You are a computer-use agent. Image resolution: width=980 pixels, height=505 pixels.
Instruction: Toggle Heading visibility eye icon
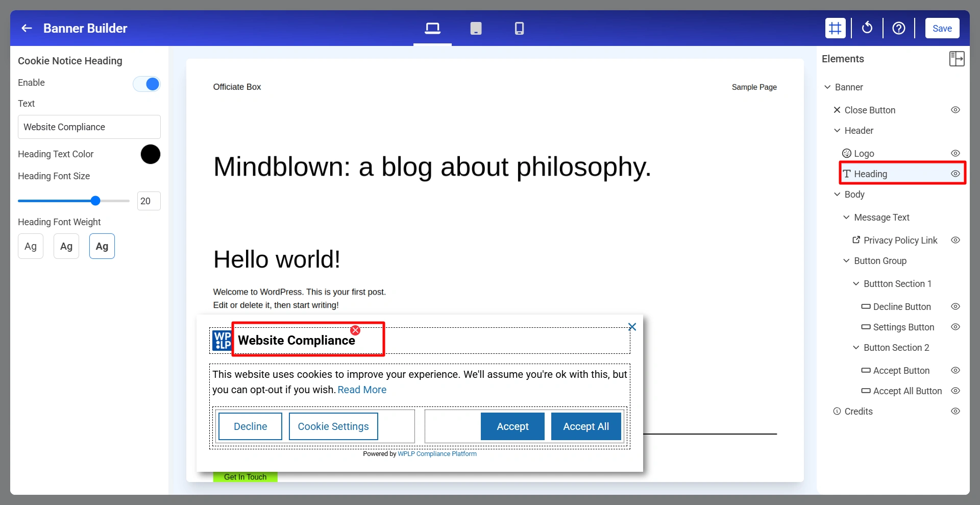(955, 174)
